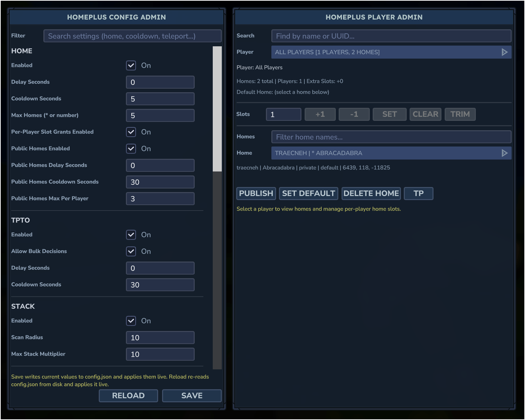Focus the Find by name or UUID field

pos(391,36)
